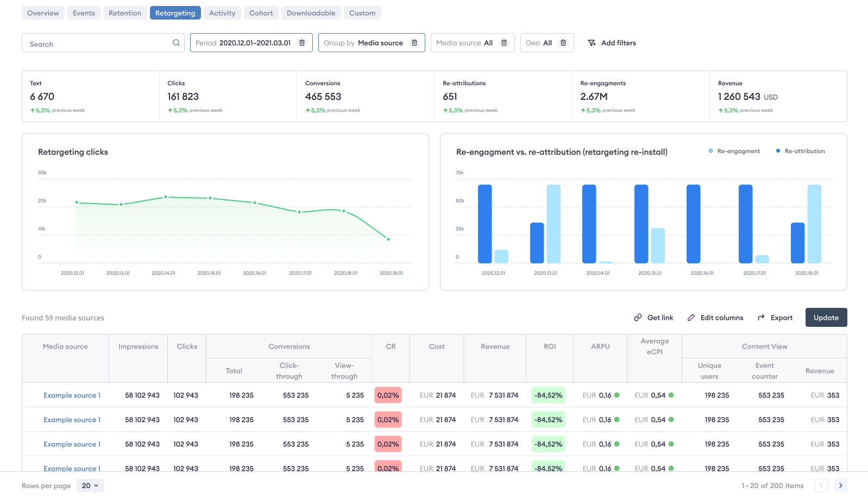Screen dimensions: 868x499
Task: Toggle the Re-engagment legend series
Action: coord(734,151)
